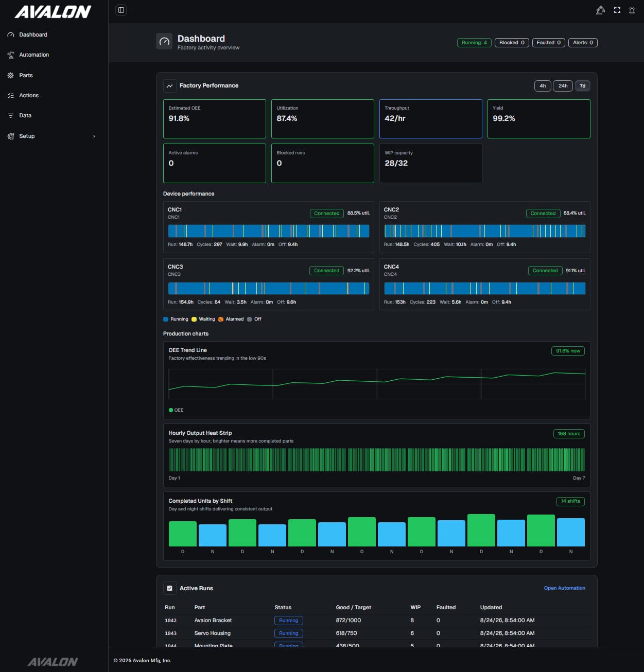Open the Estimated OEE card
Screen dimensions: 644x672
coord(215,119)
